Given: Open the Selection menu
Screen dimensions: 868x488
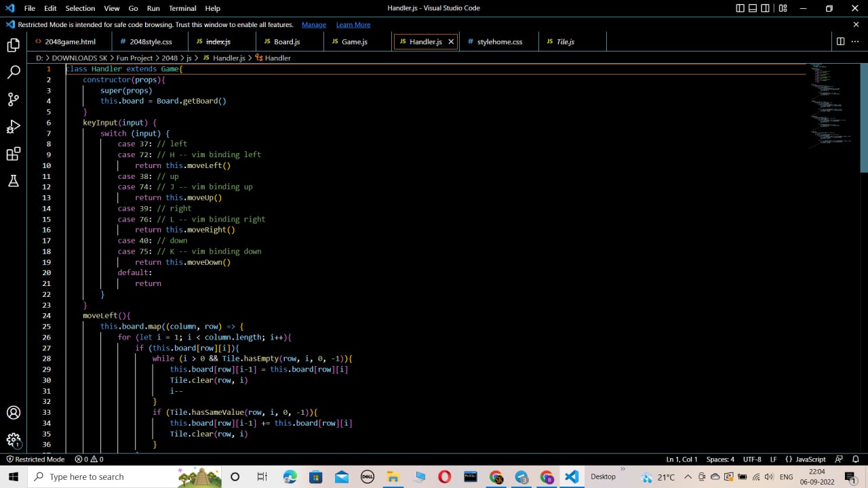Looking at the screenshot, I should point(80,8).
